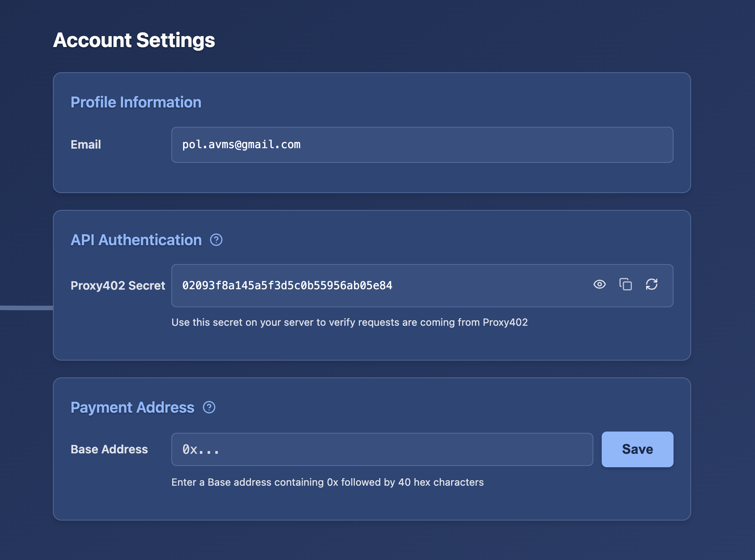Regenerate the Proxy402 secret

click(651, 285)
